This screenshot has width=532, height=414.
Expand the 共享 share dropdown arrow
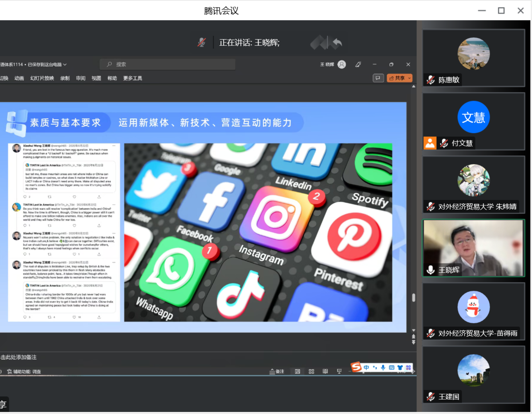click(x=409, y=78)
